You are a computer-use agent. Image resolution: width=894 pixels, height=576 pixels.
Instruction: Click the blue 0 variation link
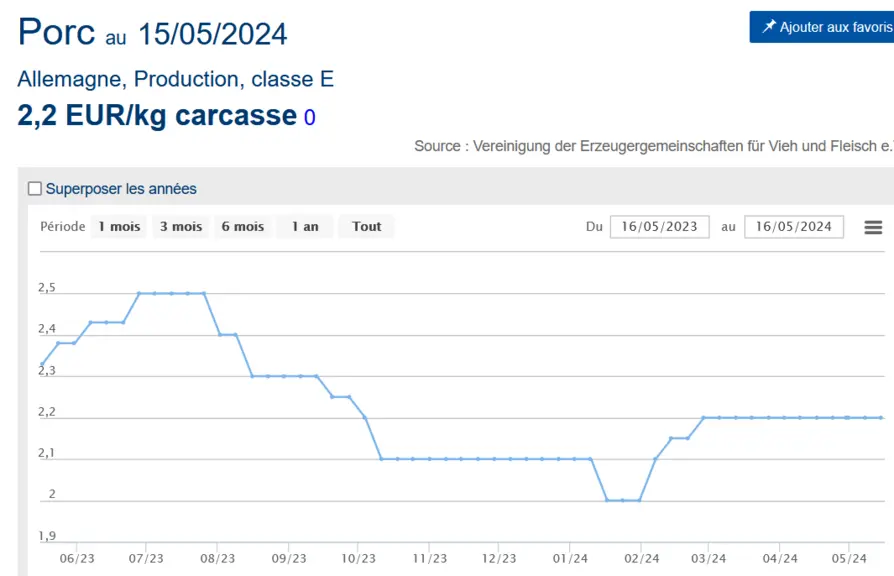pos(310,117)
